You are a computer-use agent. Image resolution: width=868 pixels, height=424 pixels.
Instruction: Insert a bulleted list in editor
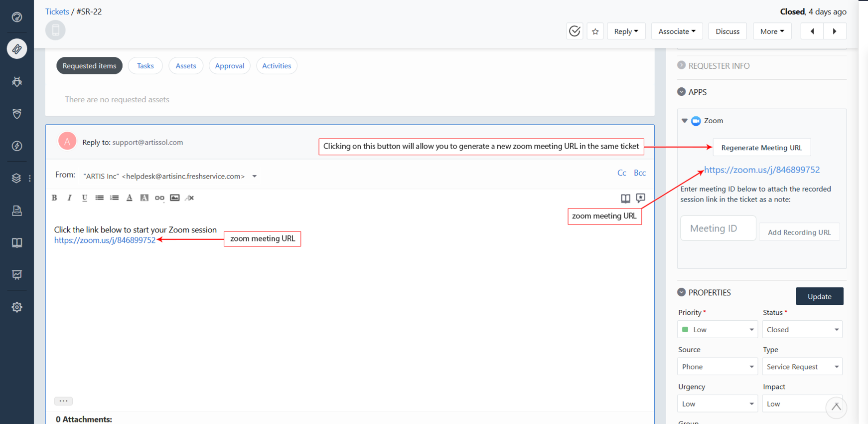[99, 198]
